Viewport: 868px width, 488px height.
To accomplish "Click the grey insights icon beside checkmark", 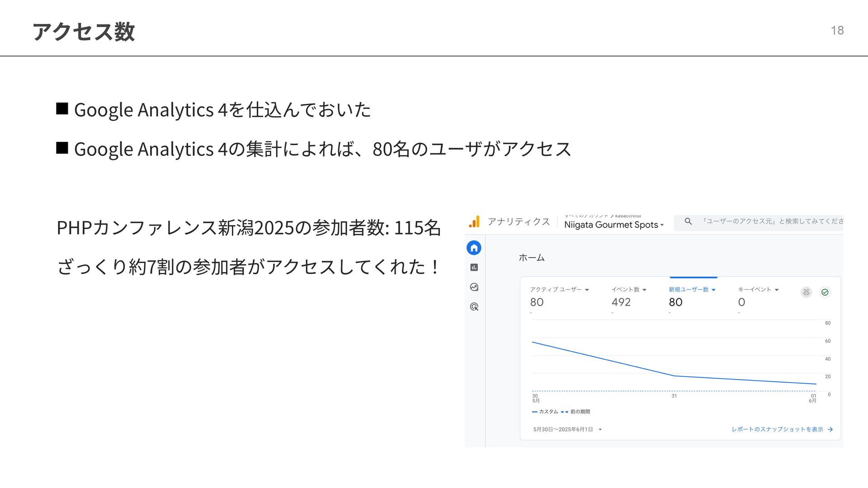I will (806, 292).
